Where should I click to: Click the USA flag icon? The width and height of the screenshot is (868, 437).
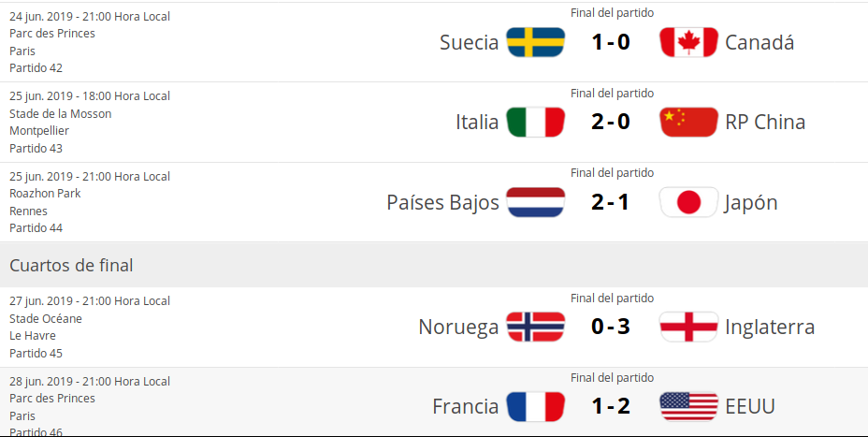click(688, 407)
